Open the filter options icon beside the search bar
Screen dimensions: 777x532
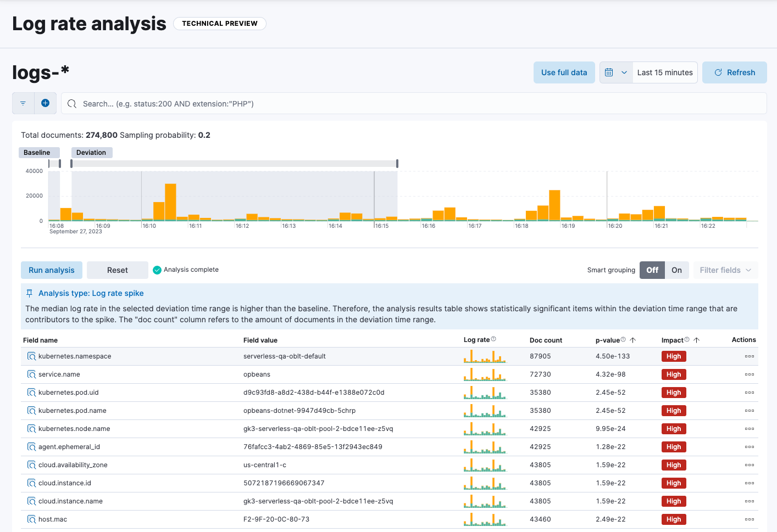pyautogui.click(x=23, y=103)
